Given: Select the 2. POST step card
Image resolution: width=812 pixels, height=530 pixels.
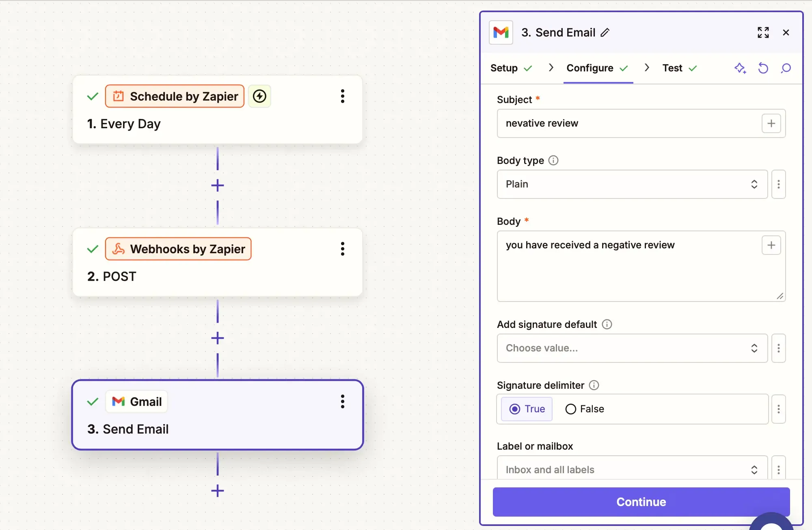Looking at the screenshot, I should (x=218, y=262).
